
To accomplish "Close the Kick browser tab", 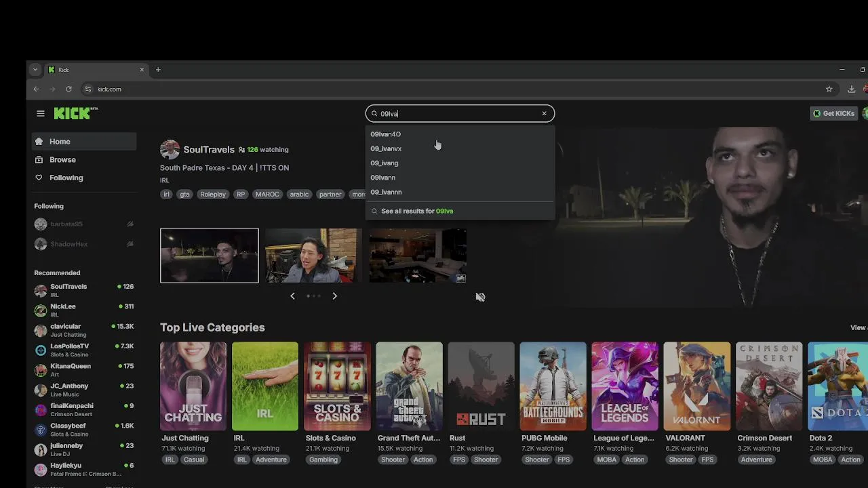I will coord(142,69).
